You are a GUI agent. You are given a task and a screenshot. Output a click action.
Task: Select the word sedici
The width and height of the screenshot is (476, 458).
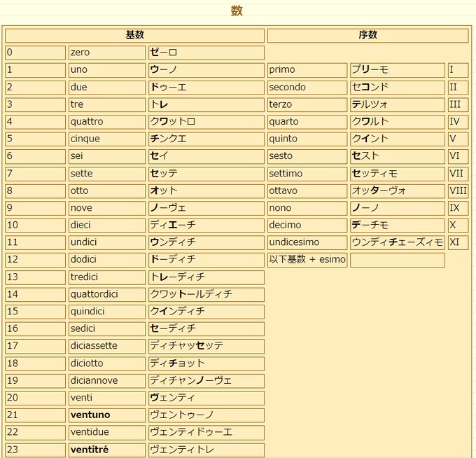coord(83,328)
